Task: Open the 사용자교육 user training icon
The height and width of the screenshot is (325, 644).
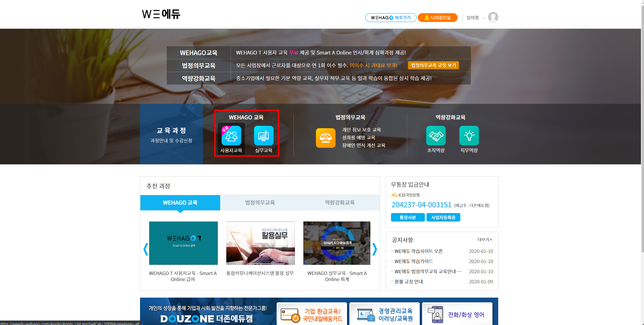Action: tap(231, 136)
